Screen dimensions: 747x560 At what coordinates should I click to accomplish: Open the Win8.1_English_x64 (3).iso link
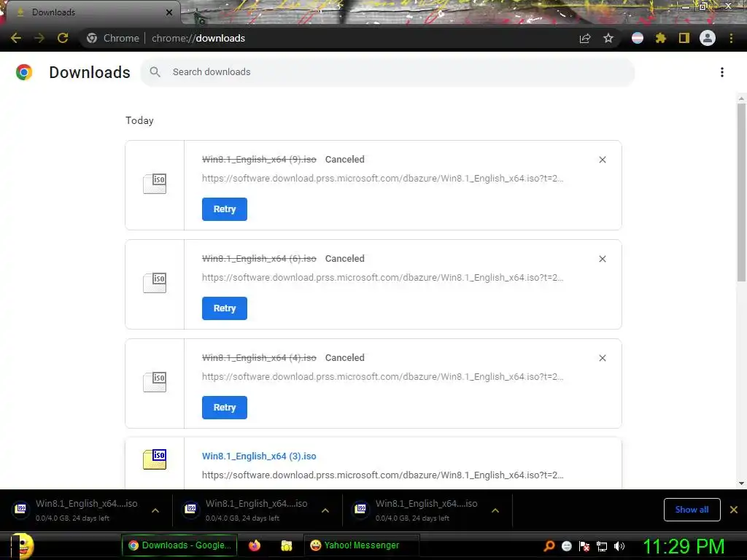tap(259, 456)
